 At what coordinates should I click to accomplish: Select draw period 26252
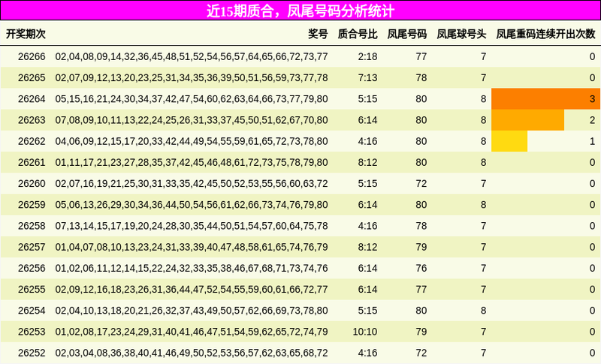[32, 353]
